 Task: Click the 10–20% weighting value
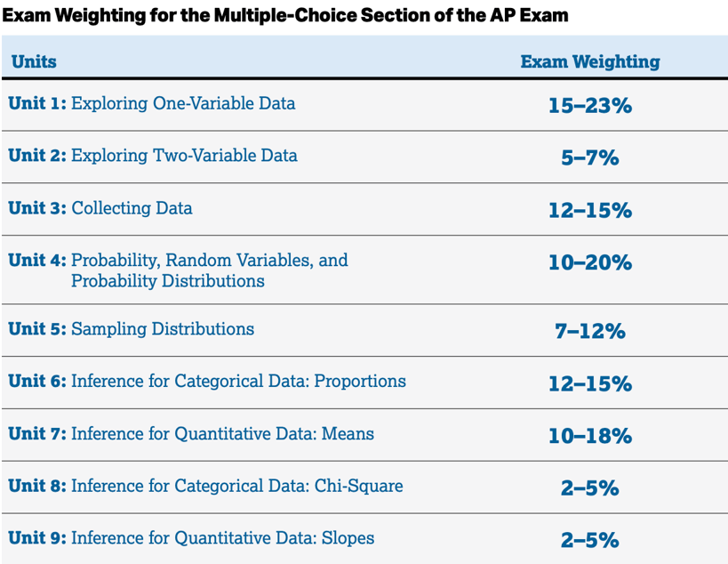click(590, 262)
